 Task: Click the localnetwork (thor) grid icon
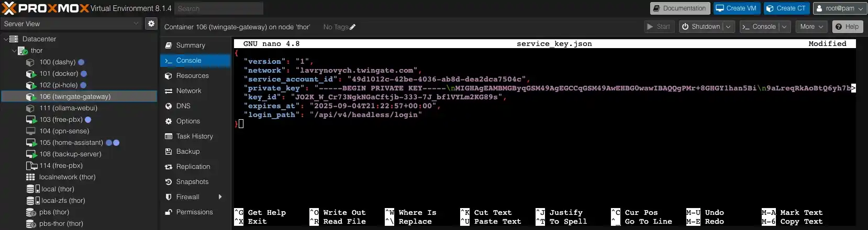pyautogui.click(x=30, y=177)
